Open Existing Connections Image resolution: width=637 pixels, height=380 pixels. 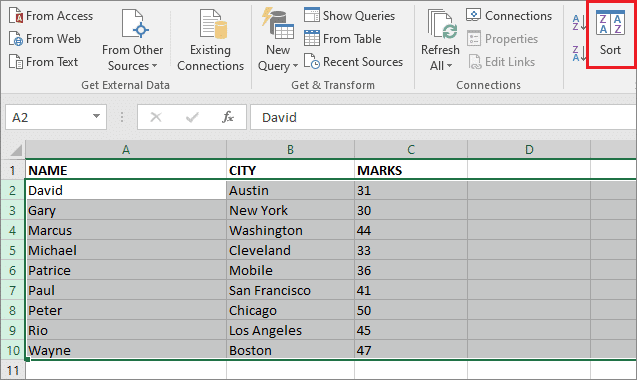210,41
